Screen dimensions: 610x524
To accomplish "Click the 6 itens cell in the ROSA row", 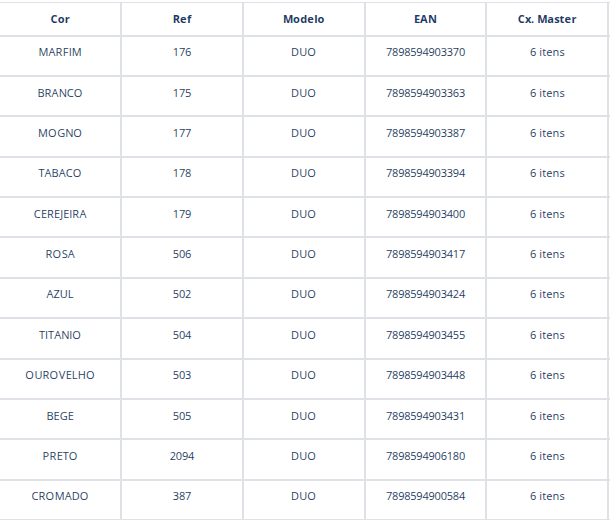I will click(x=547, y=254).
